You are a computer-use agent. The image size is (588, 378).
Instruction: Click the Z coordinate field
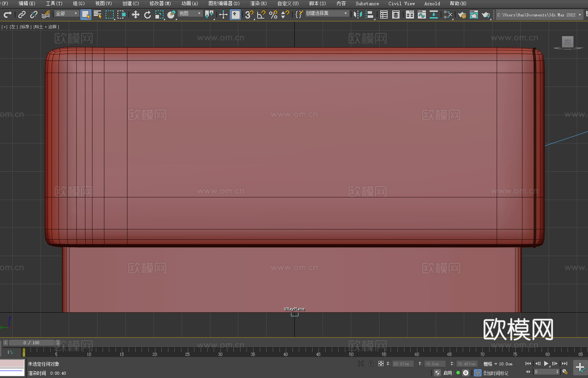467,364
